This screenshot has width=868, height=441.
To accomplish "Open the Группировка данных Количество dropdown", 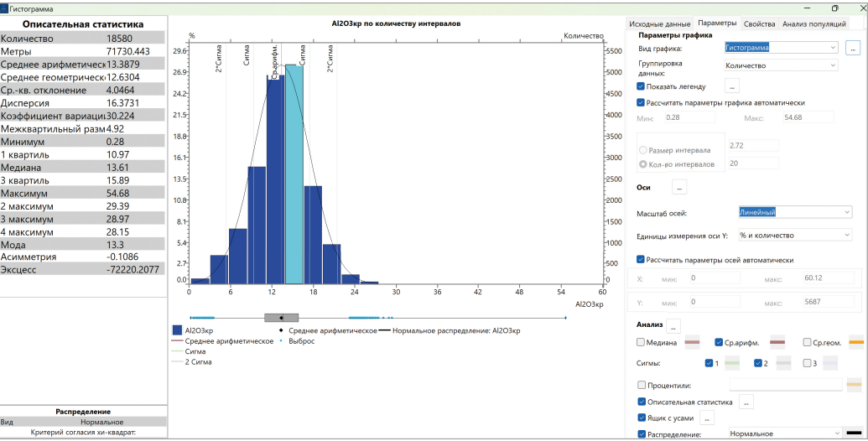I will point(781,65).
